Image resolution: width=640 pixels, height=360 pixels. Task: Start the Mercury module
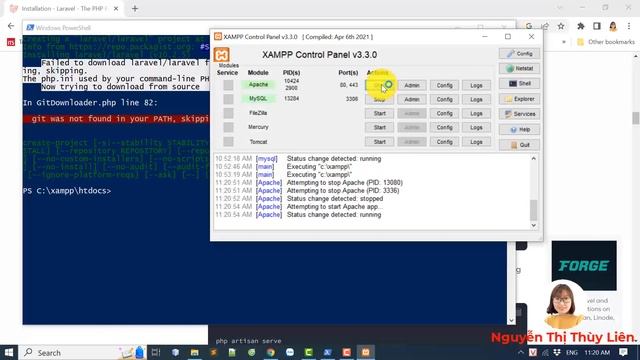tap(379, 127)
